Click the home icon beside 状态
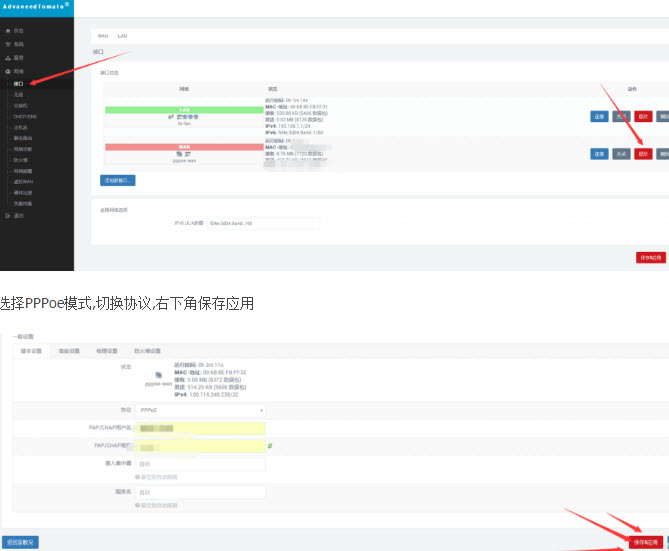 click(x=8, y=32)
